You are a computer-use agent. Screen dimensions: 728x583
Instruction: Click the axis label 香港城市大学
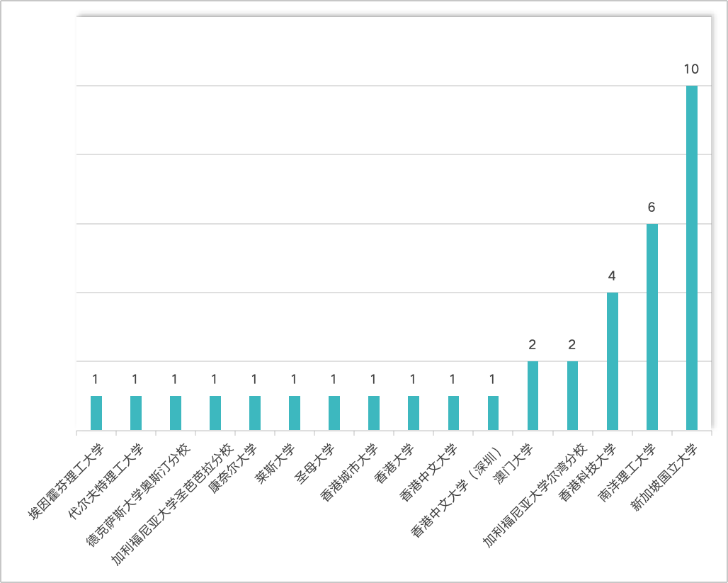(350, 473)
